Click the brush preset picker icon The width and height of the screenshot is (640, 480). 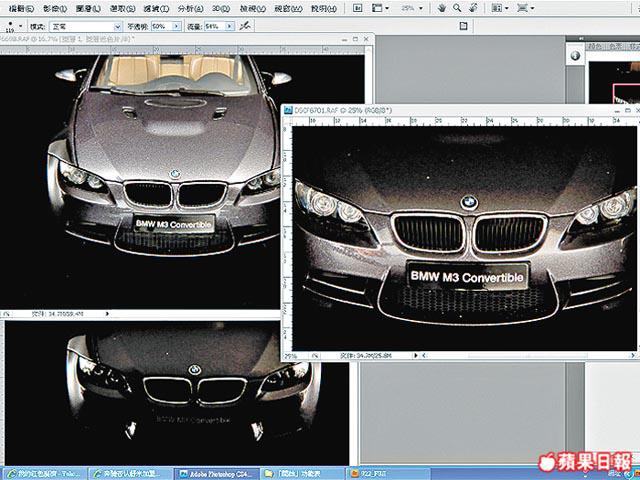tap(10, 26)
